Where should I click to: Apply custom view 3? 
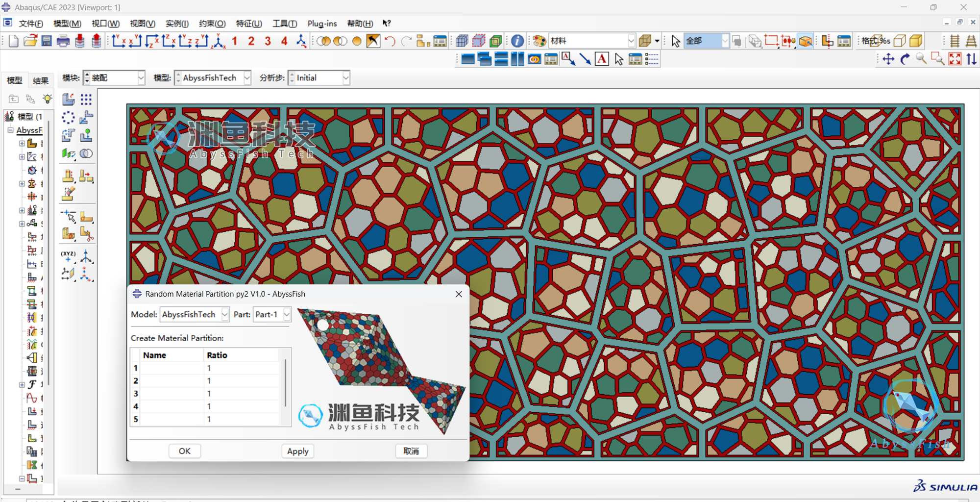pos(268,41)
